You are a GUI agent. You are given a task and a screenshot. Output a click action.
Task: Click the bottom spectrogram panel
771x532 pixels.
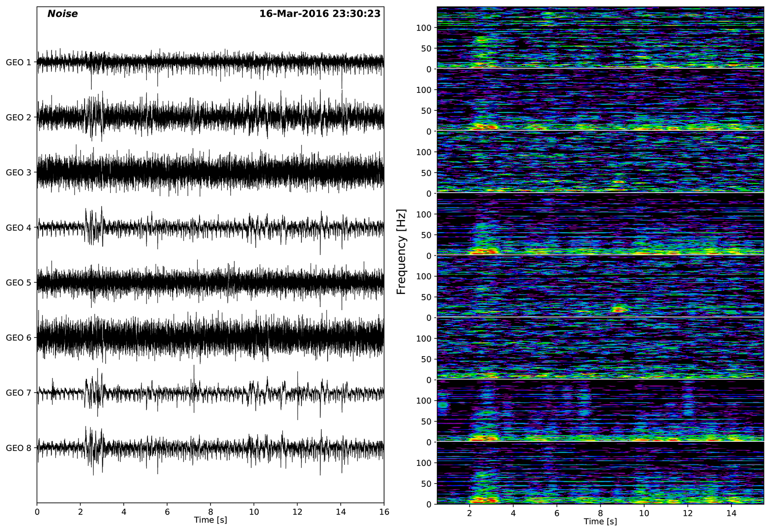(x=600, y=473)
